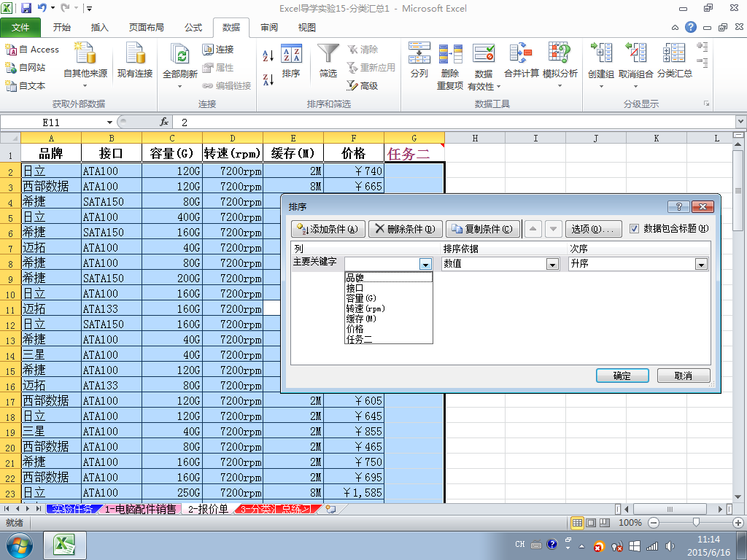Cancel sort dialog with 取消
Image resolution: width=747 pixels, height=560 pixels.
(684, 376)
